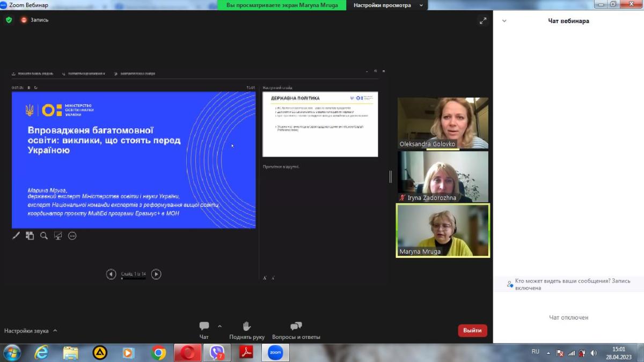The height and width of the screenshot is (362, 644).
Task: Click the red recording indicator
Action: pyautogui.click(x=24, y=20)
